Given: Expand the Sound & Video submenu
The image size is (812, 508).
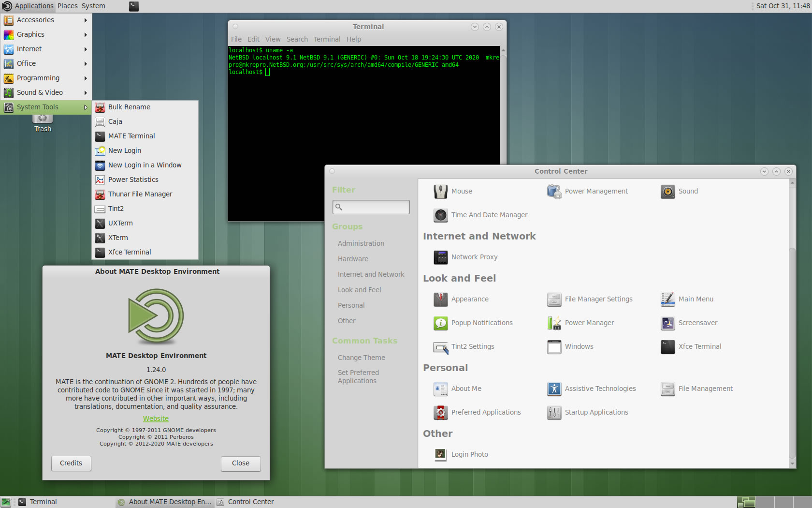Looking at the screenshot, I should coord(46,93).
